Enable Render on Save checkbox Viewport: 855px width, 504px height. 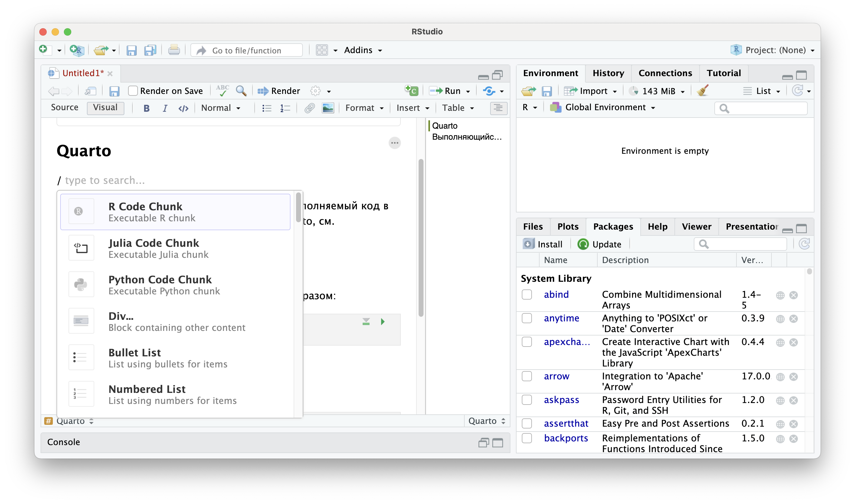coord(133,91)
